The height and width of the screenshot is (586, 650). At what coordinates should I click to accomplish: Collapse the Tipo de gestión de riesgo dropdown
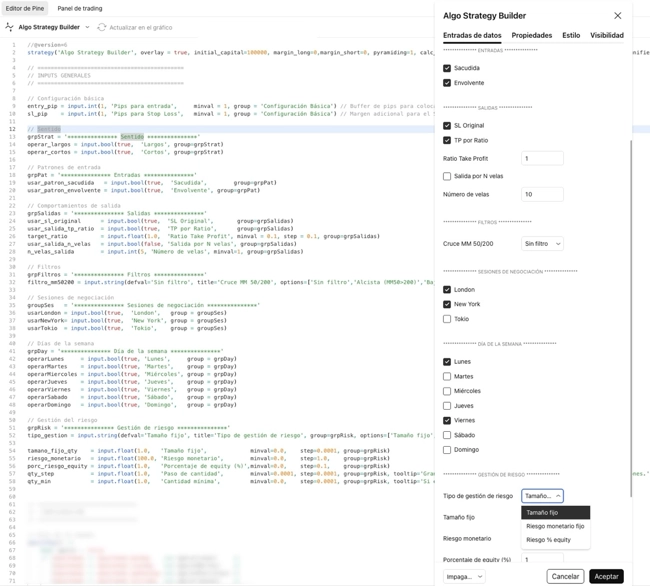[x=542, y=496]
